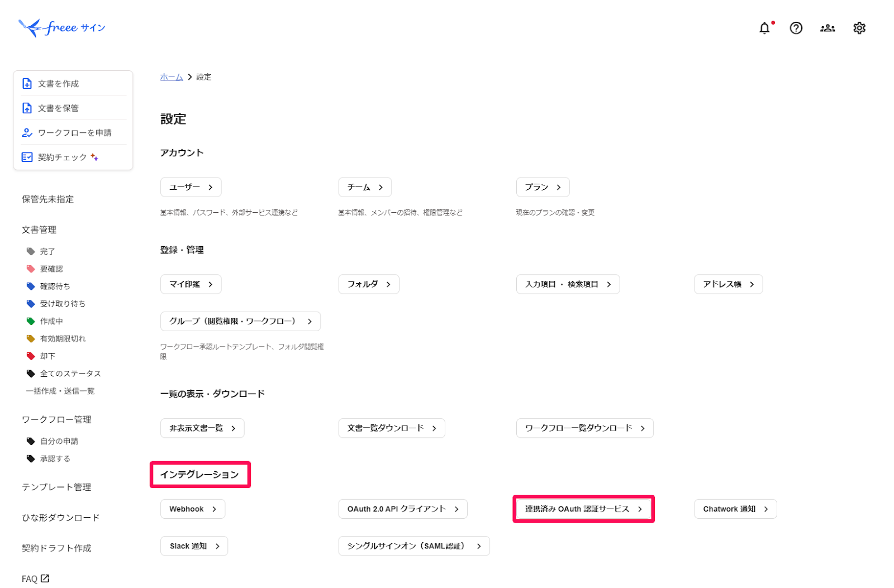Click the blue tag icon for 受け取り待ち
Screen dimensions: 894x588
31,304
